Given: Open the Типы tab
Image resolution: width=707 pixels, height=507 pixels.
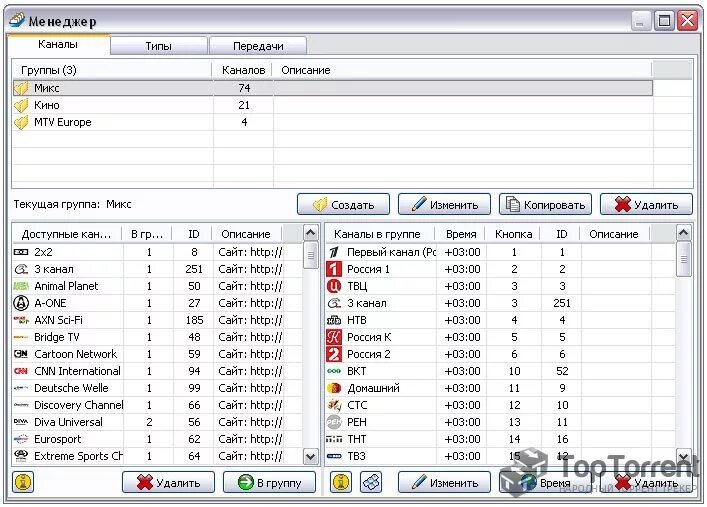Looking at the screenshot, I should (x=159, y=46).
